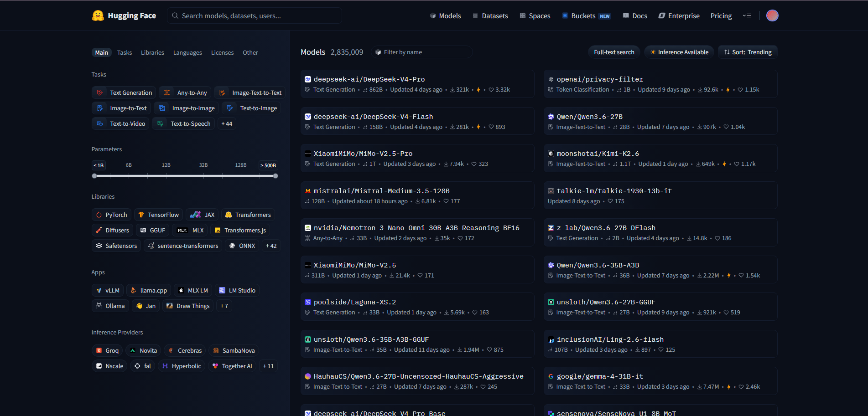868x416 pixels.
Task: Open the Buckets navigation item
Action: coord(586,15)
